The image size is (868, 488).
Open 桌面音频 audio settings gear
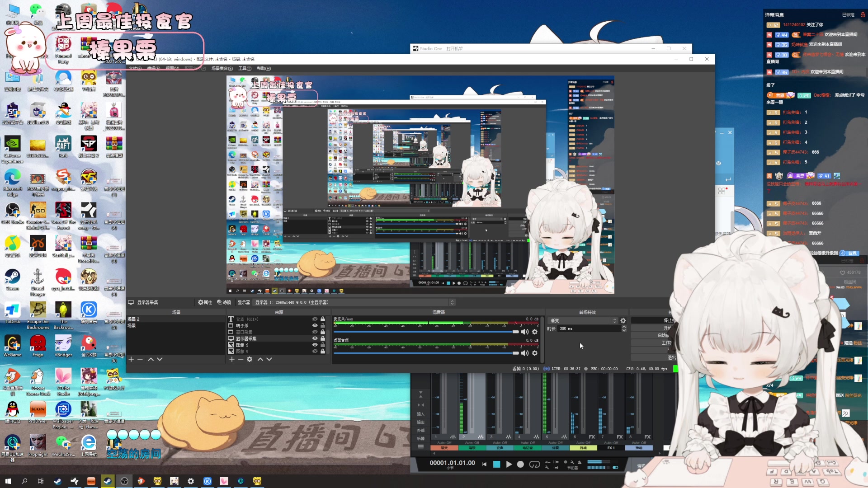click(x=535, y=353)
